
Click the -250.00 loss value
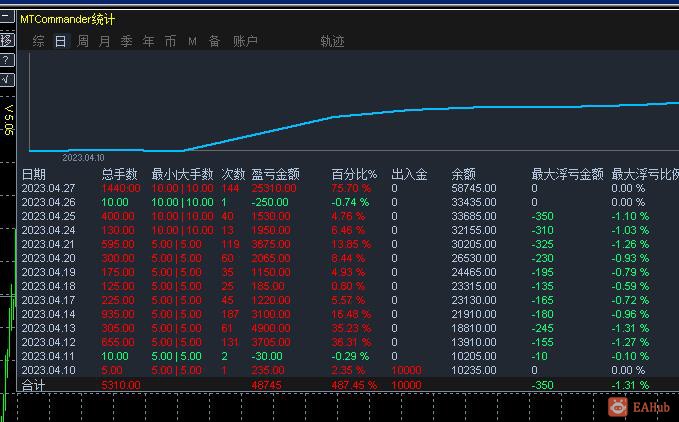point(270,202)
